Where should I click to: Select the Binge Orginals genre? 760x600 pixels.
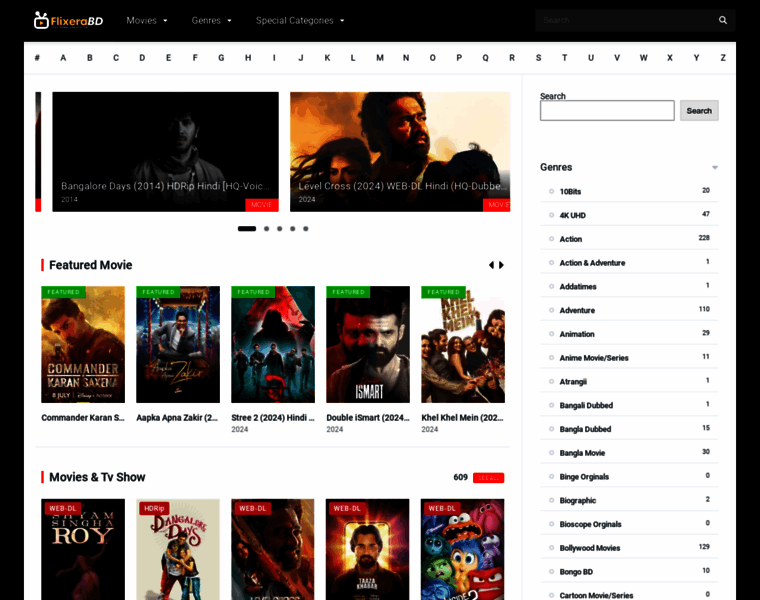point(584,476)
